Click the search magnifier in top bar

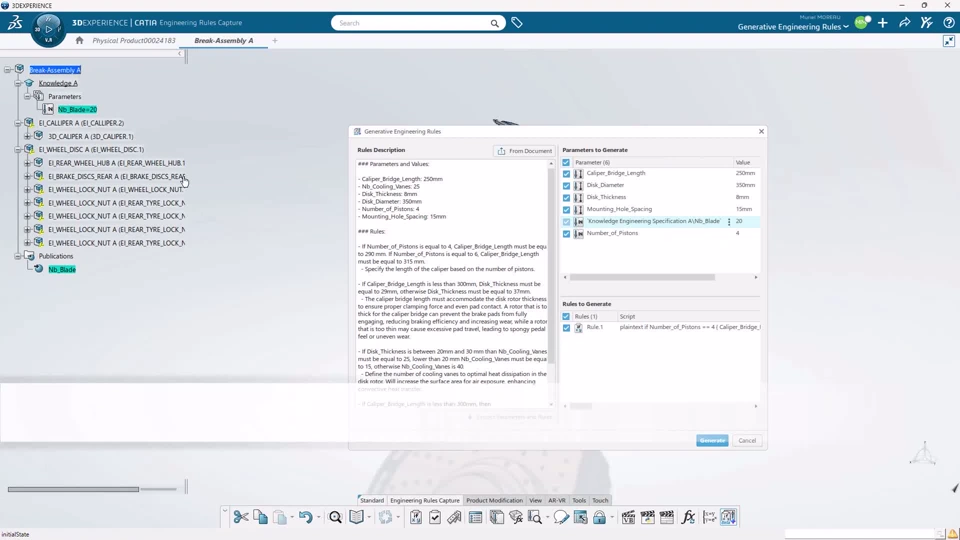tap(494, 23)
